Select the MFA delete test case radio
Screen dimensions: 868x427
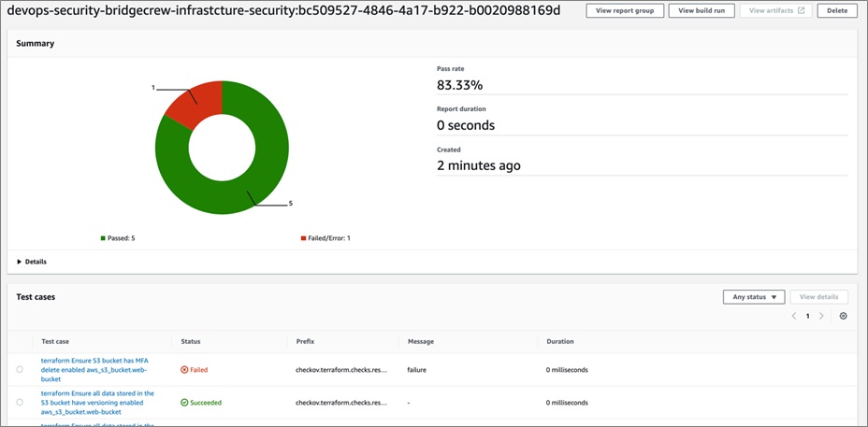coord(20,369)
